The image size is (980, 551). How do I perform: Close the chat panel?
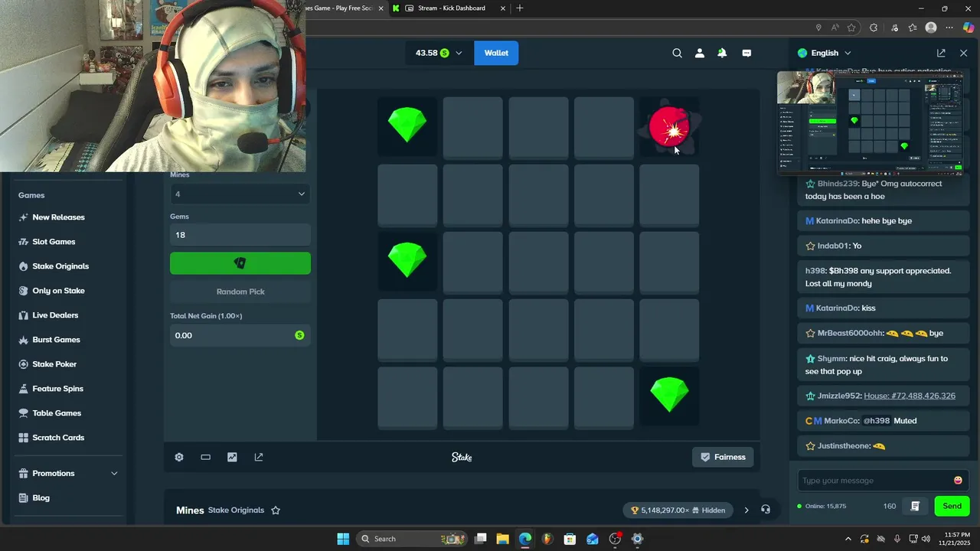[x=963, y=53]
